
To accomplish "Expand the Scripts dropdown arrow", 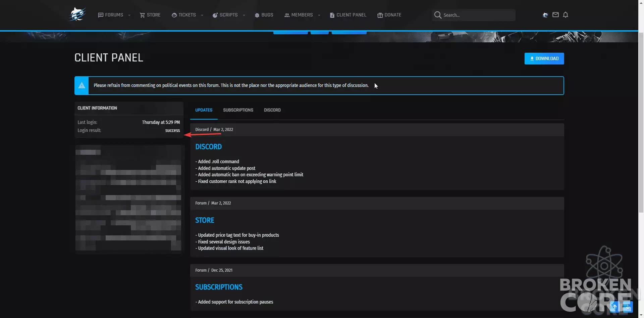I will click(x=244, y=15).
